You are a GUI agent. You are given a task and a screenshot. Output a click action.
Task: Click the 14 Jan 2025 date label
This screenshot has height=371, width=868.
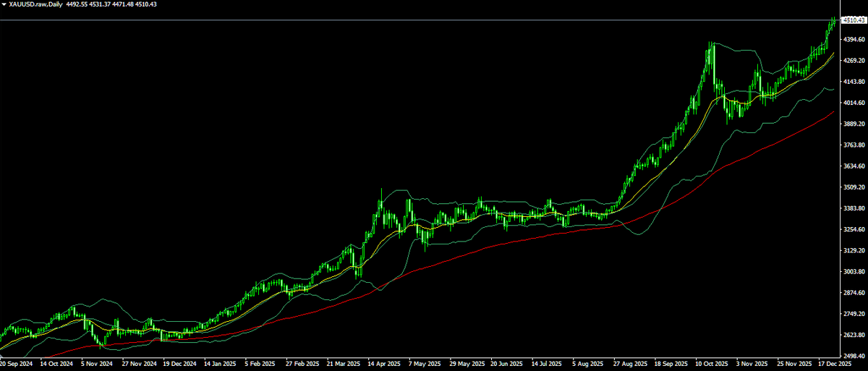221,365
